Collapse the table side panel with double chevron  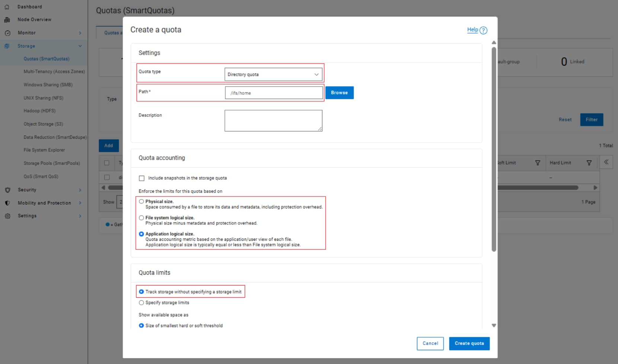(x=606, y=162)
